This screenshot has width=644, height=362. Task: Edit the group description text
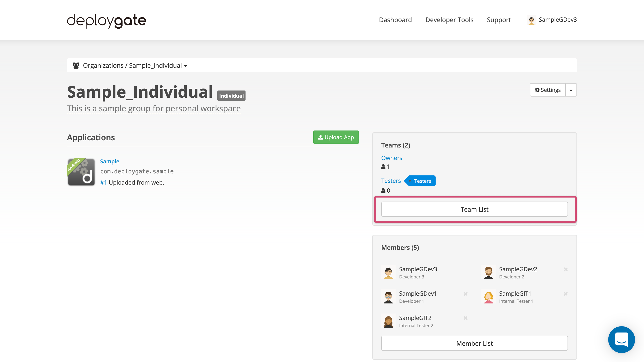153,108
